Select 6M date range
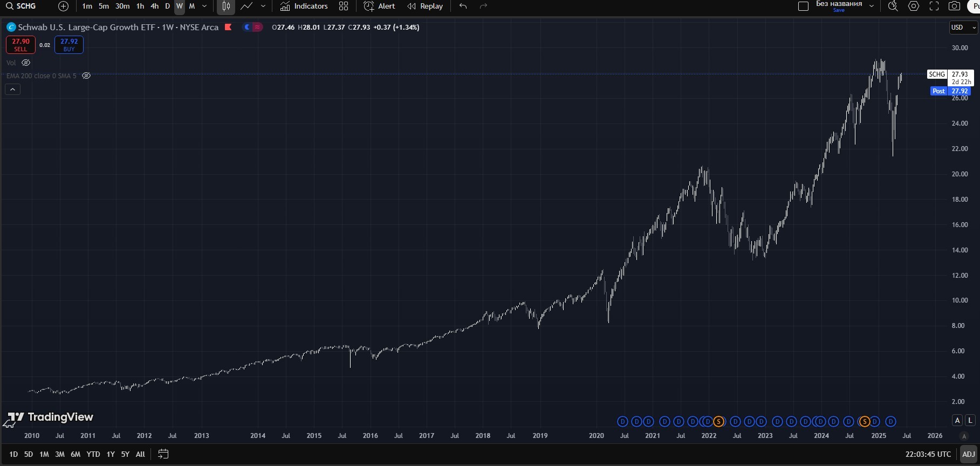 click(76, 454)
